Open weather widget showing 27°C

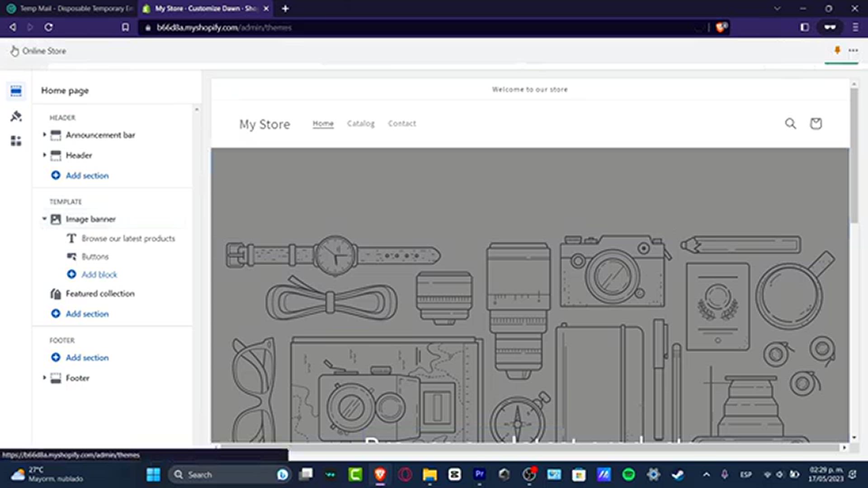(x=47, y=474)
